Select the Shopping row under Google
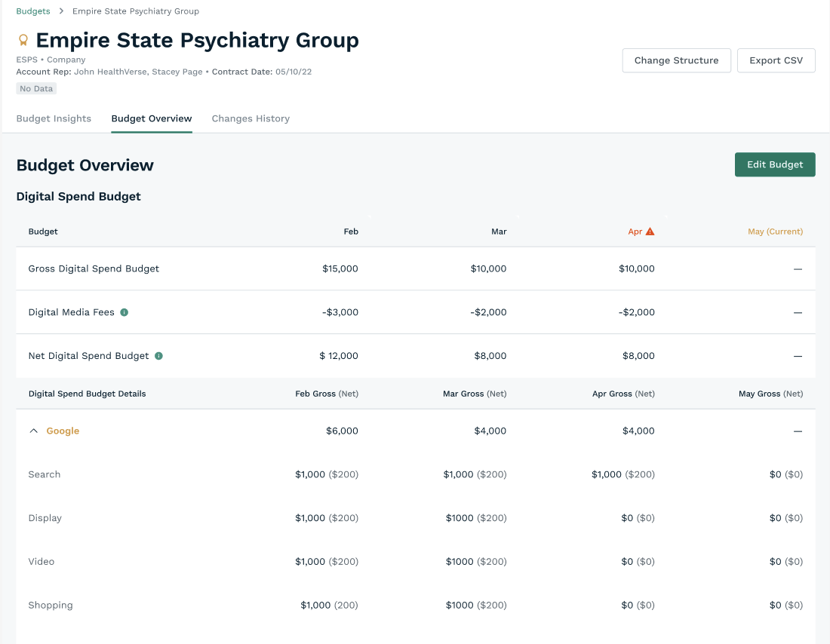Viewport: 830px width, 644px height. [x=51, y=606]
